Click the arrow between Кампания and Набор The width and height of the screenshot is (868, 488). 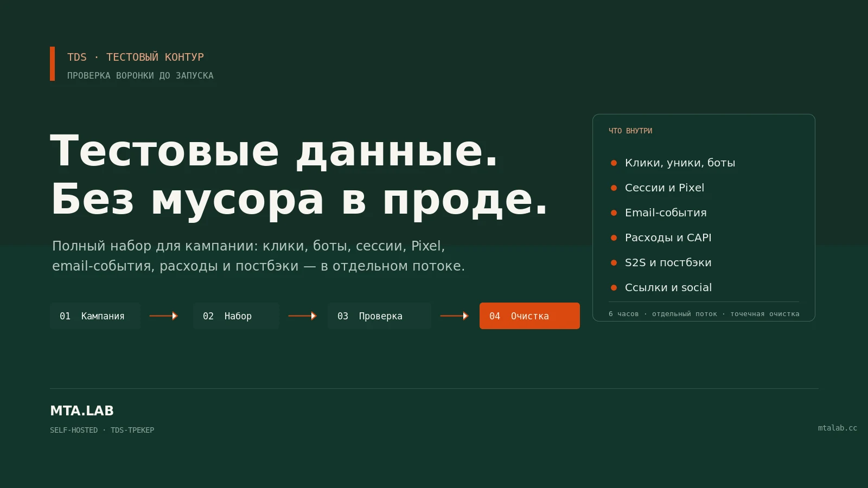click(x=164, y=316)
